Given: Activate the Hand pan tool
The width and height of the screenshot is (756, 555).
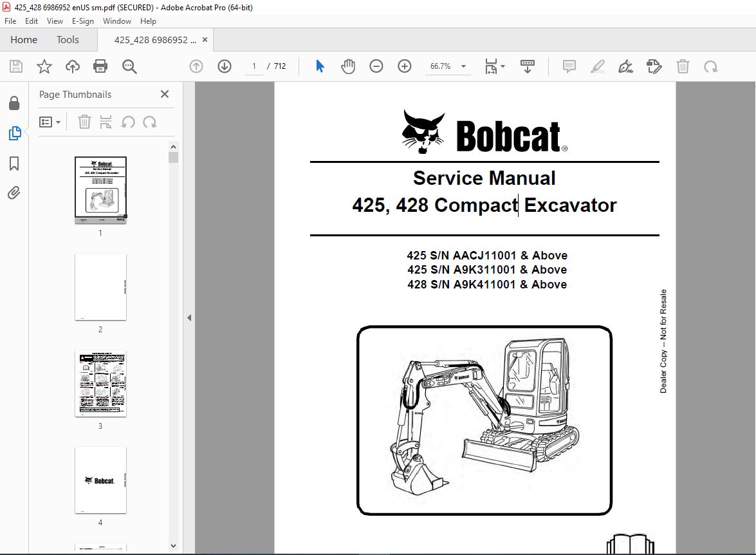Looking at the screenshot, I should click(347, 66).
